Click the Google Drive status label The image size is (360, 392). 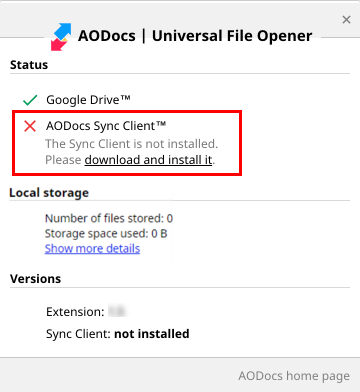click(88, 100)
